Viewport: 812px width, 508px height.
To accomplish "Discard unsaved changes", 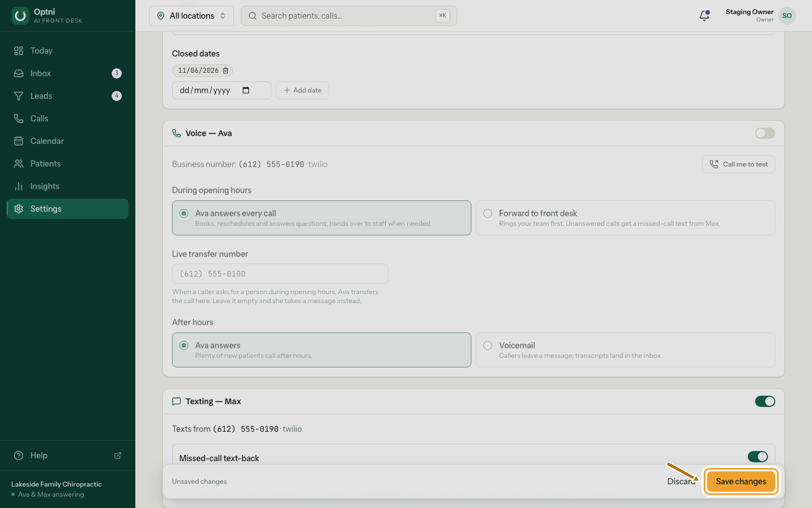I will (681, 481).
